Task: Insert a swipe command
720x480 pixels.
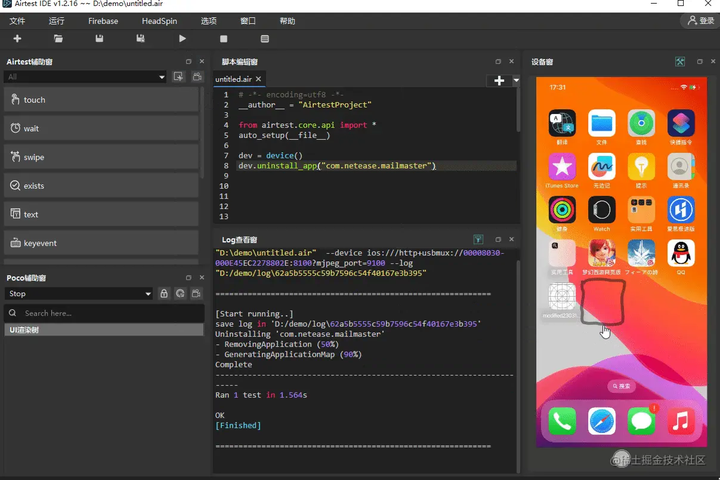Action: (x=101, y=157)
